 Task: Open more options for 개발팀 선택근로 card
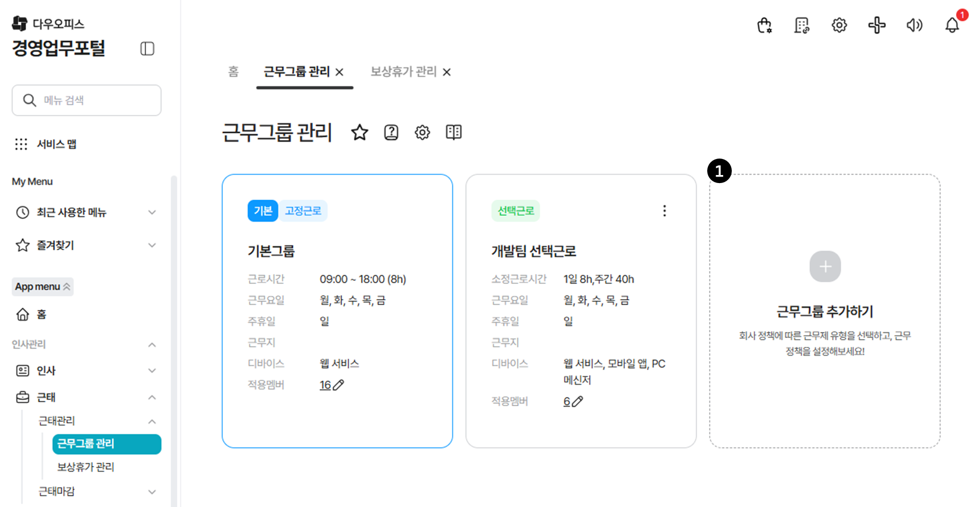tap(664, 211)
